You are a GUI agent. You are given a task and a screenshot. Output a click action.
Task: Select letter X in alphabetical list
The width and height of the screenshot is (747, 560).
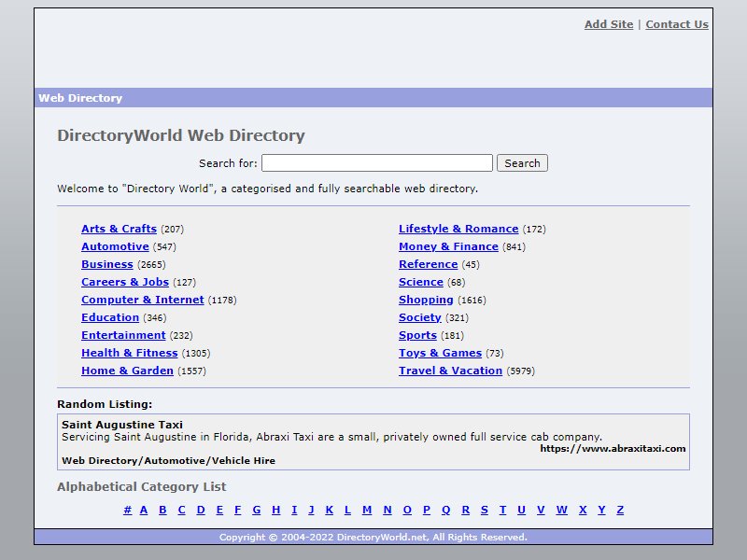click(583, 510)
